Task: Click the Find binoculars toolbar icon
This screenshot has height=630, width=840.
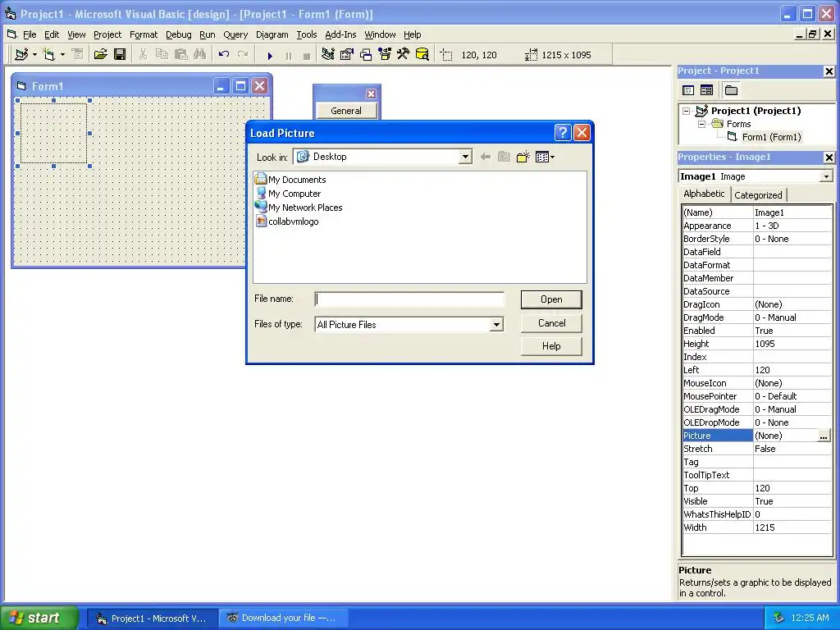Action: (x=200, y=54)
